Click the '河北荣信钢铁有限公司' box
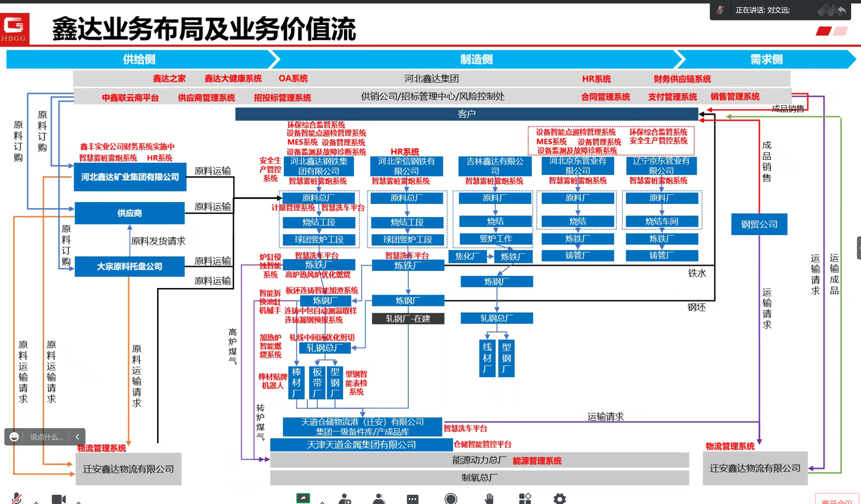 (x=407, y=166)
